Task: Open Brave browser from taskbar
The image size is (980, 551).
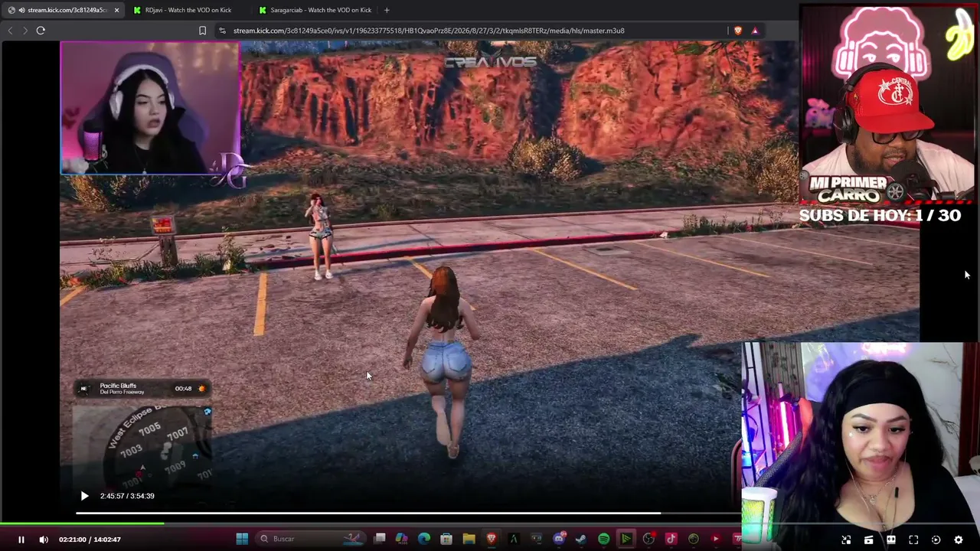Action: (492, 539)
